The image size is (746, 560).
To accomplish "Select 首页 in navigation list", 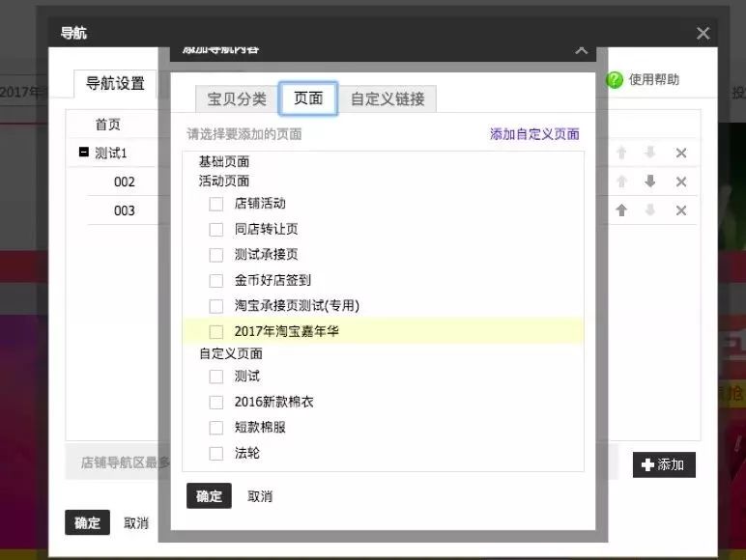I will click(x=107, y=125).
